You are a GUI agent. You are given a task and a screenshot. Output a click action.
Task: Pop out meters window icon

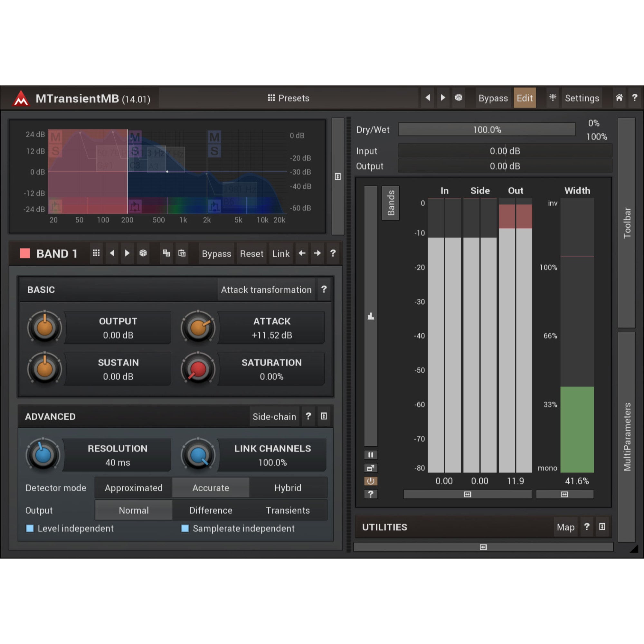(x=371, y=468)
